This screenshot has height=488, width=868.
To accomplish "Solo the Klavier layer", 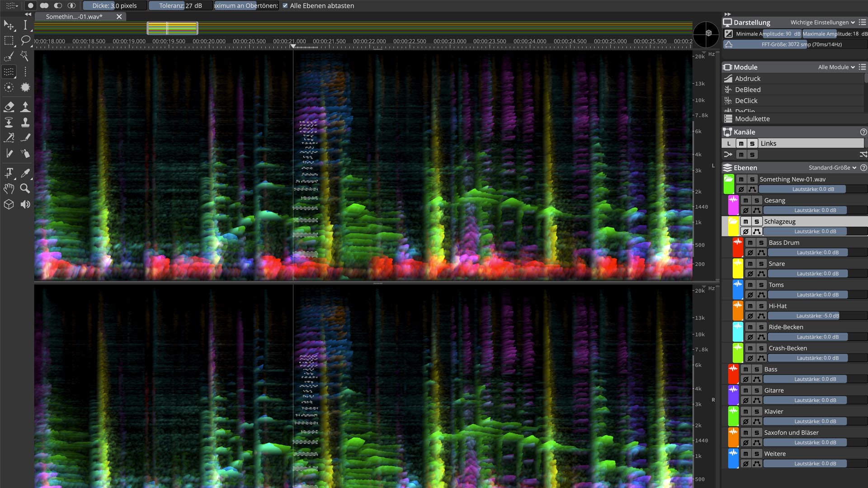I will 757,412.
